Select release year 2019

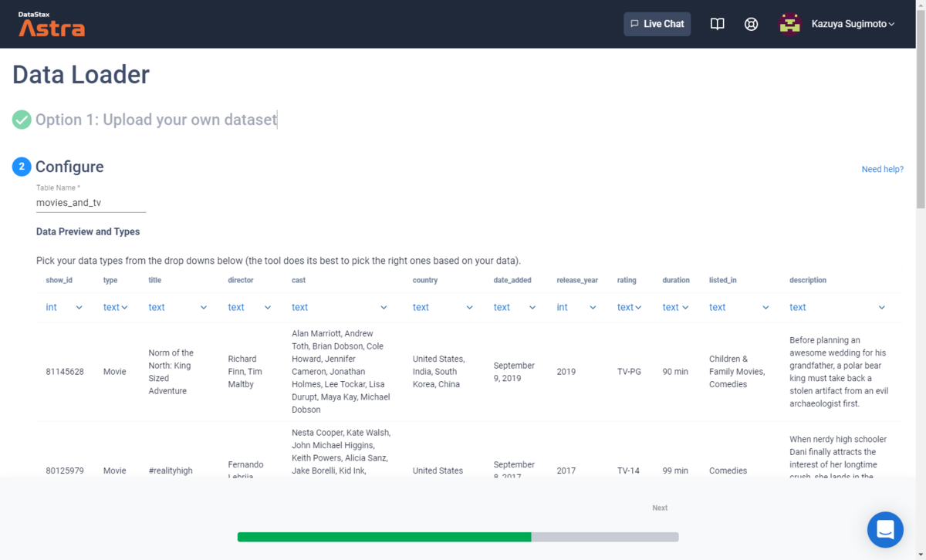(x=566, y=372)
